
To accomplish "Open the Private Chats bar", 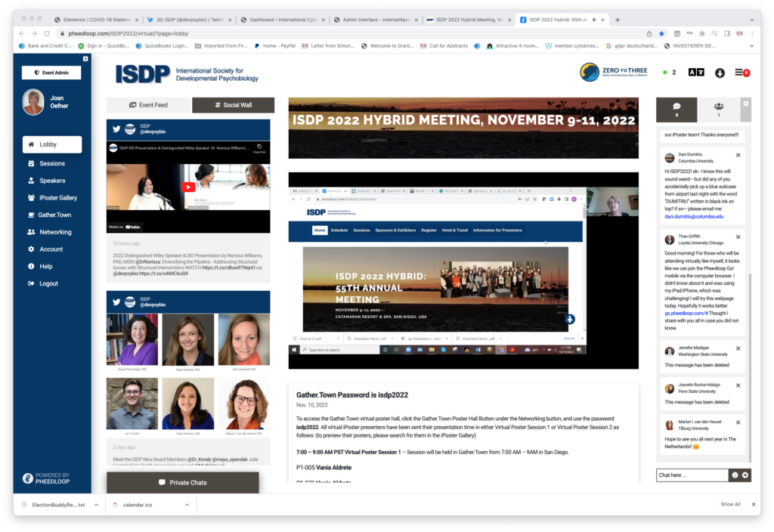I will 183,483.
